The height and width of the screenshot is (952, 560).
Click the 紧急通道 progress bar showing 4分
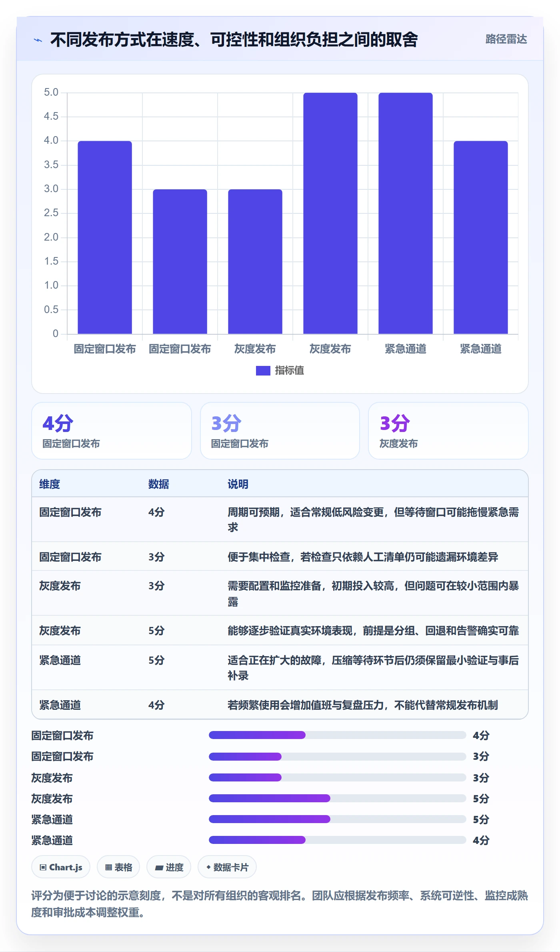tap(338, 840)
